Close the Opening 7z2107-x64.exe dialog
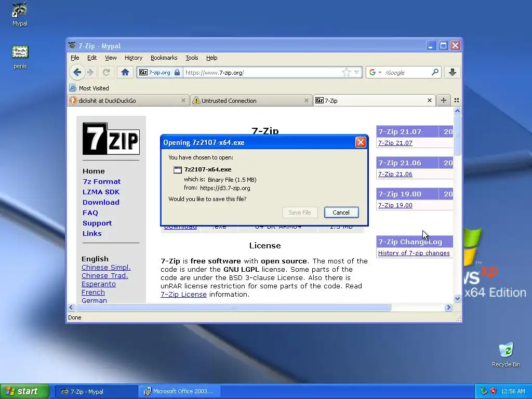Screen dimensions: 532x399 (361, 142)
